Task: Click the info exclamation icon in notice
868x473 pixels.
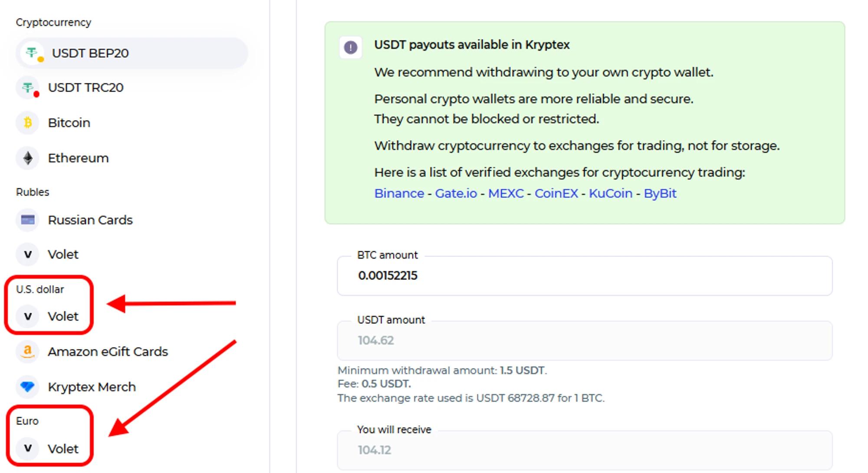Action: coord(351,47)
